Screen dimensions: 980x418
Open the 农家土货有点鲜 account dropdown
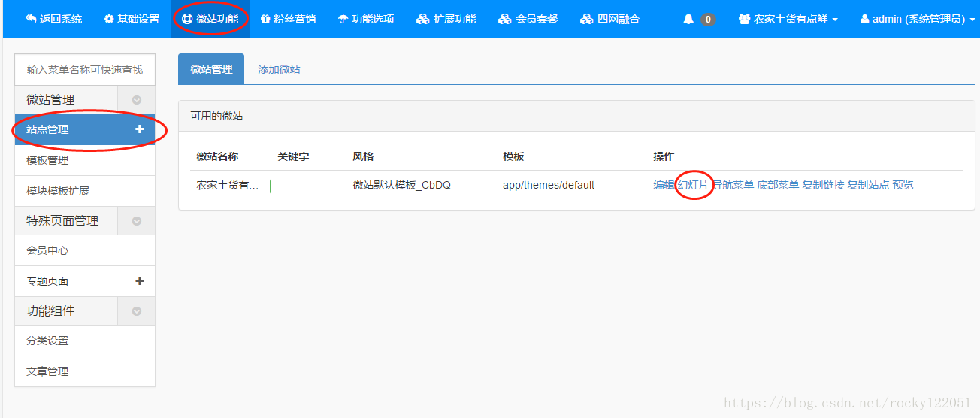[x=788, y=19]
